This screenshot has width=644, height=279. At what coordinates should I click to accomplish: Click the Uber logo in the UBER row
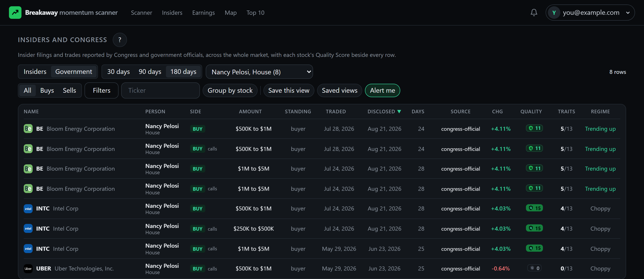click(x=28, y=268)
